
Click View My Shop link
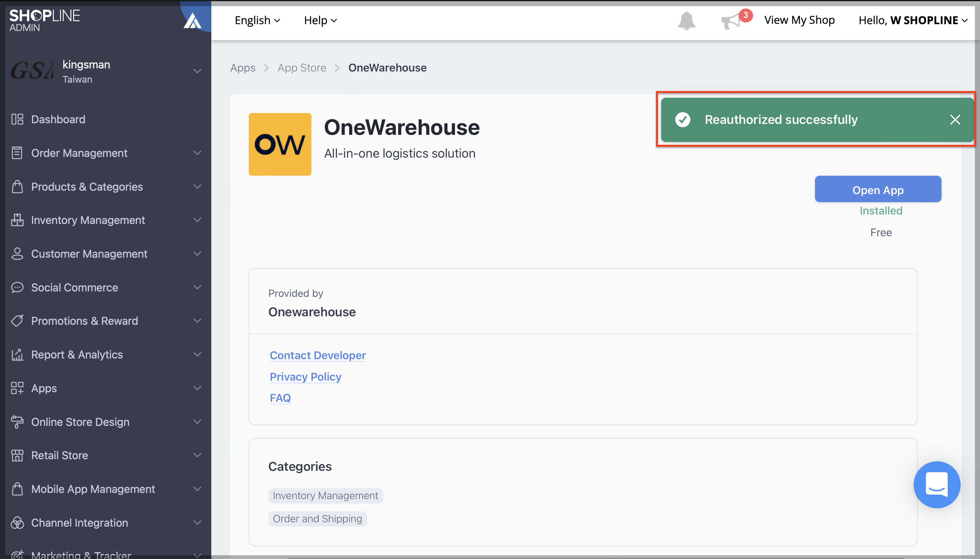pyautogui.click(x=799, y=20)
